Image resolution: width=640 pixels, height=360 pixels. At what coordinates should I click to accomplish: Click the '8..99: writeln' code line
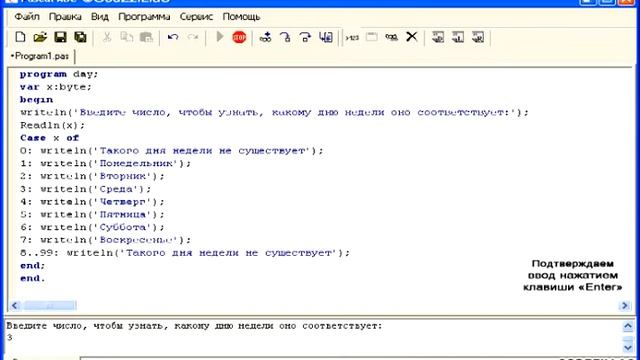point(185,253)
